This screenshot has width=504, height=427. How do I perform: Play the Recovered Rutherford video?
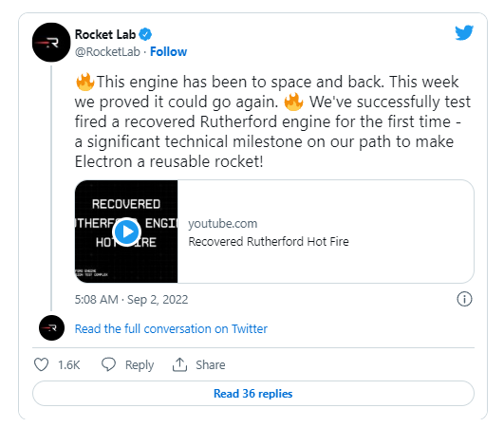(x=126, y=232)
